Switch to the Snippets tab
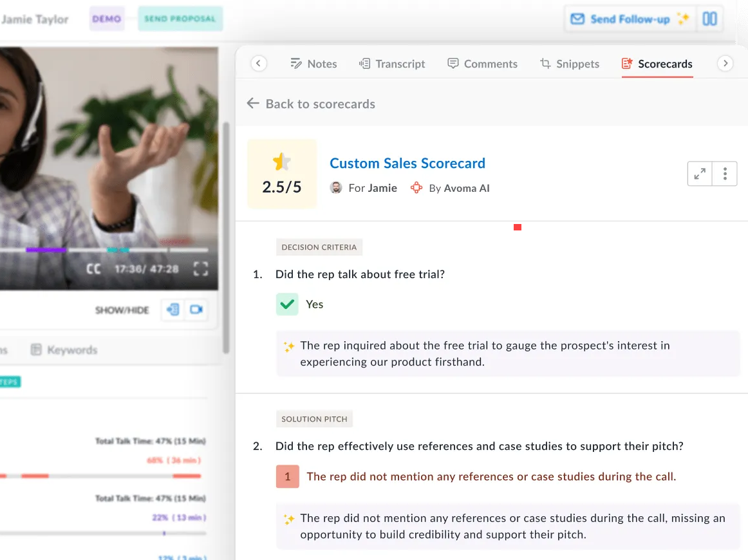 click(570, 64)
